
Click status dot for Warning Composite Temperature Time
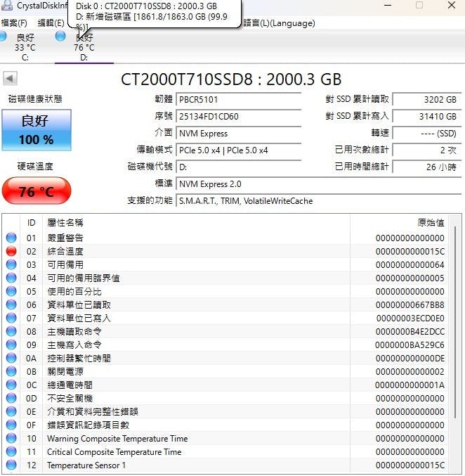11,438
